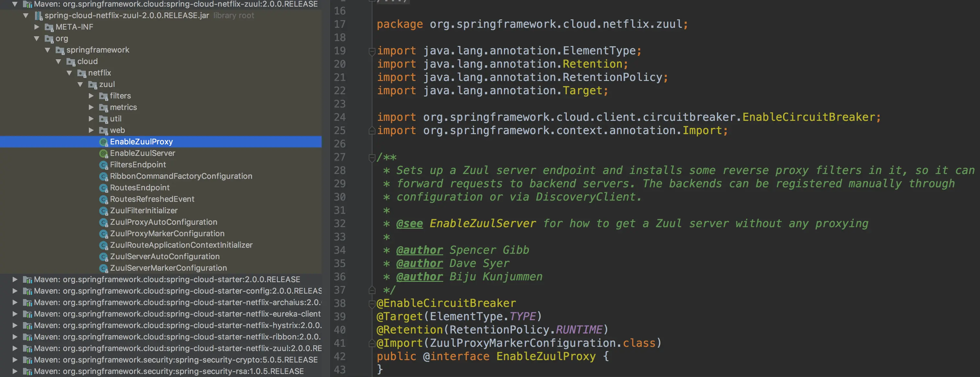Screen dimensions: 980x377
Task: Click the EnableZuulServer annotation icon
Action: 103,153
